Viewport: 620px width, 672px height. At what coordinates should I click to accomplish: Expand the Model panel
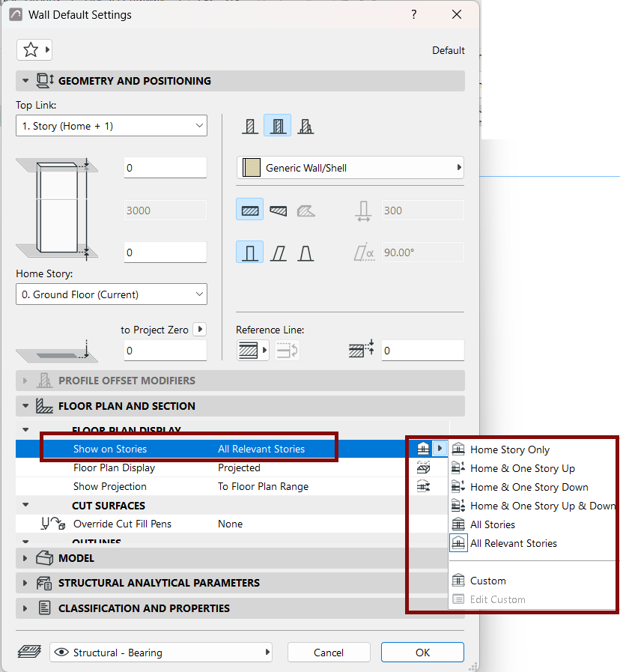(25, 558)
